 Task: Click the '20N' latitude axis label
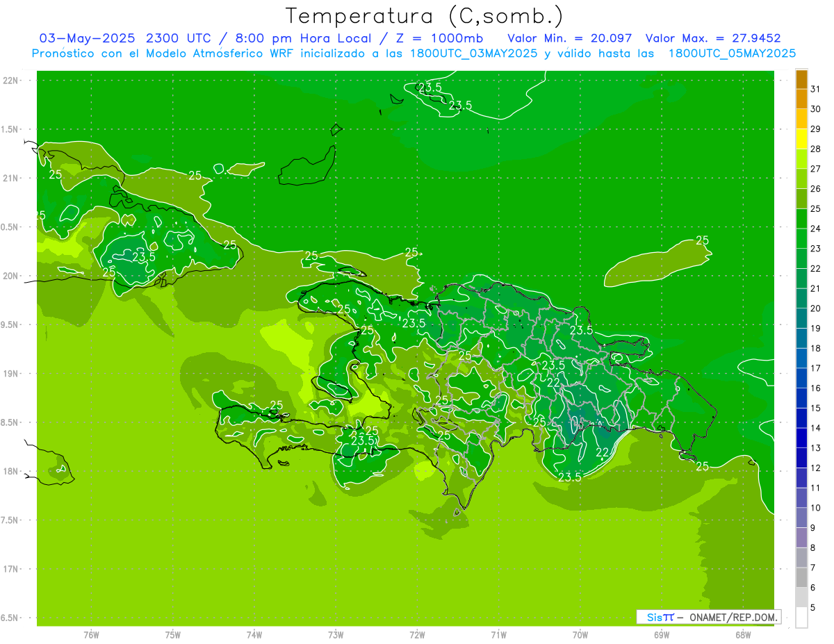(x=12, y=276)
